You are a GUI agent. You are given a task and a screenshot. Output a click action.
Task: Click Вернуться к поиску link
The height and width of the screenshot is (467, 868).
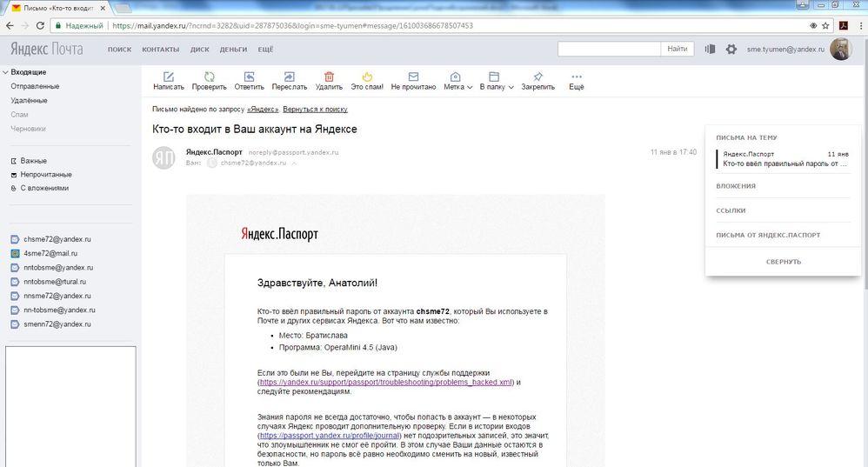[x=315, y=110]
